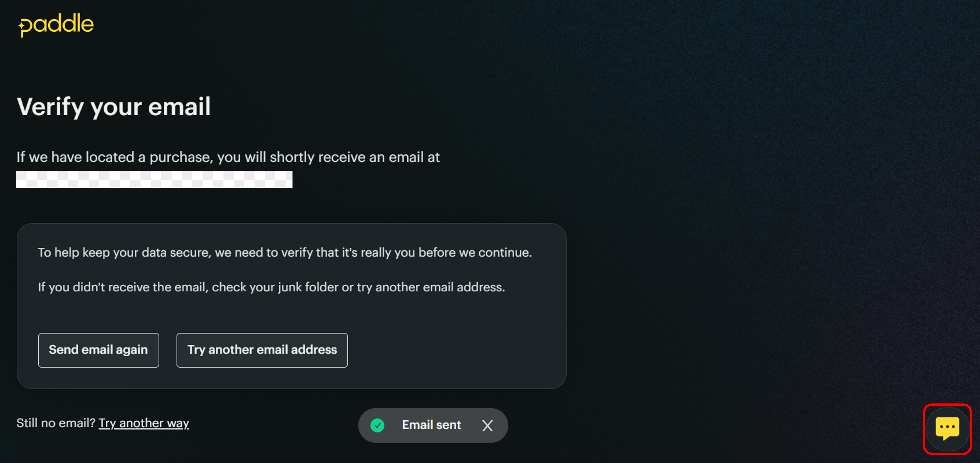
Task: Click the green checkmark in the toast
Action: click(377, 425)
